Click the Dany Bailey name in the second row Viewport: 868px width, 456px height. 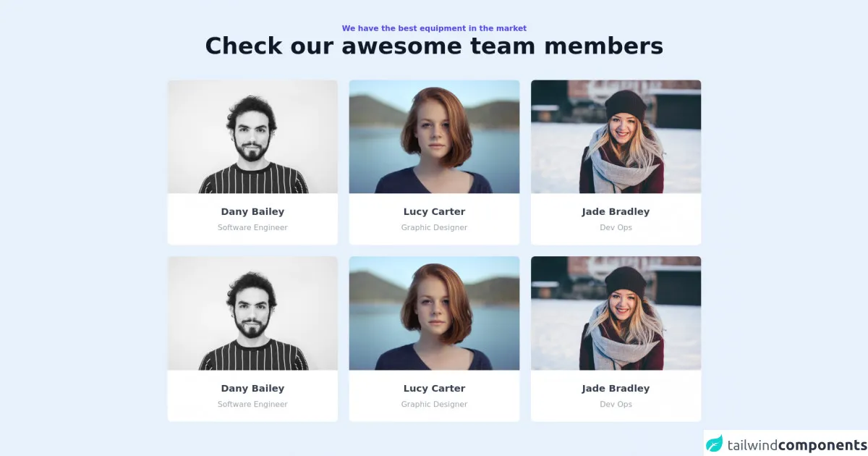point(252,389)
